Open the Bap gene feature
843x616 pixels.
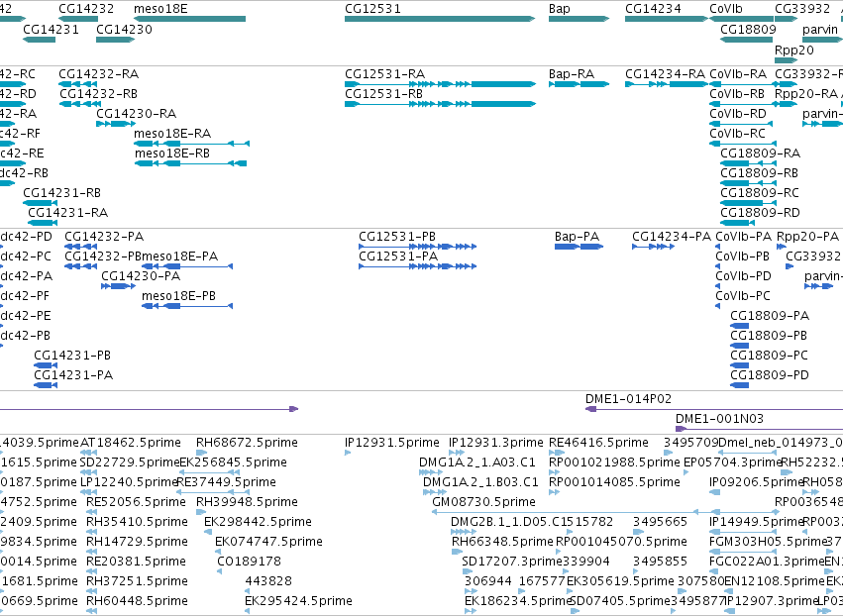pos(579,19)
